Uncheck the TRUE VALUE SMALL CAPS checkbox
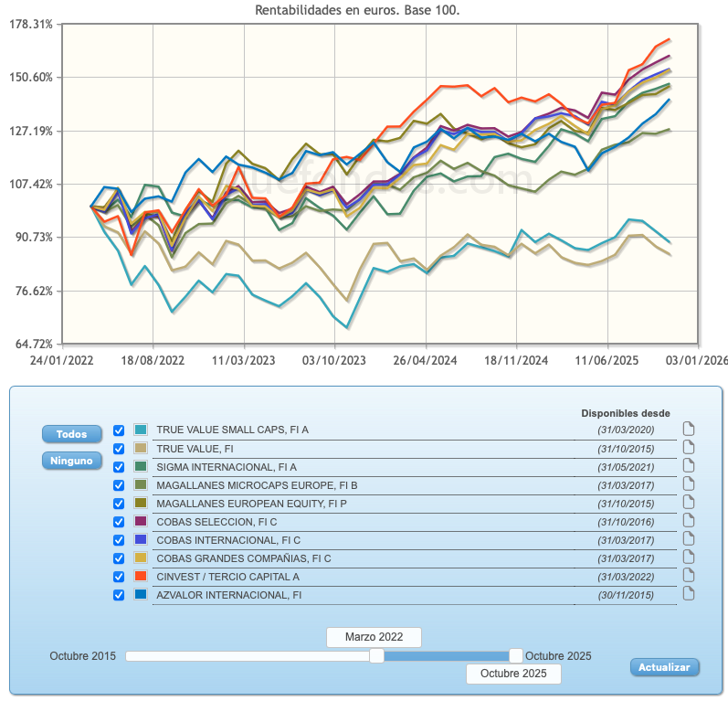 pos(118,430)
